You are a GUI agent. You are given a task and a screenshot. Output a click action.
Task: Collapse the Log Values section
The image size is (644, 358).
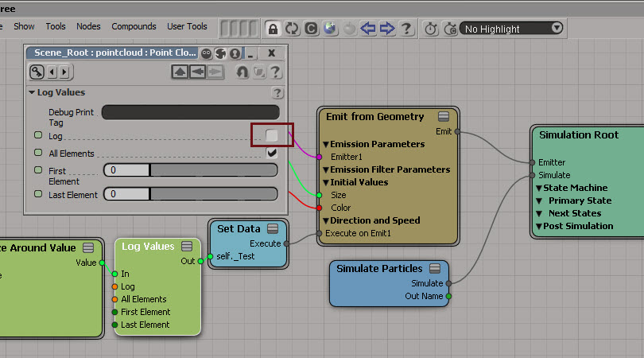pos(32,93)
